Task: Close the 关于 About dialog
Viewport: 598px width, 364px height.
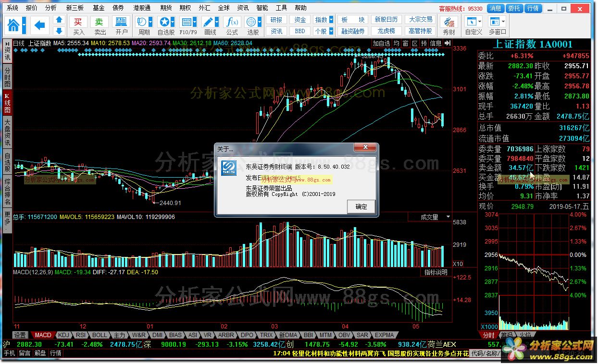Action: click(x=364, y=148)
